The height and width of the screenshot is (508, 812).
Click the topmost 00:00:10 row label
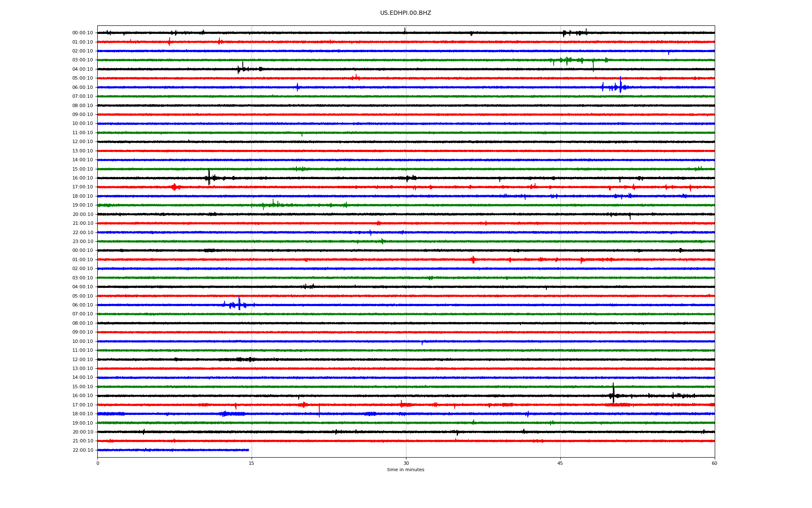[82, 33]
